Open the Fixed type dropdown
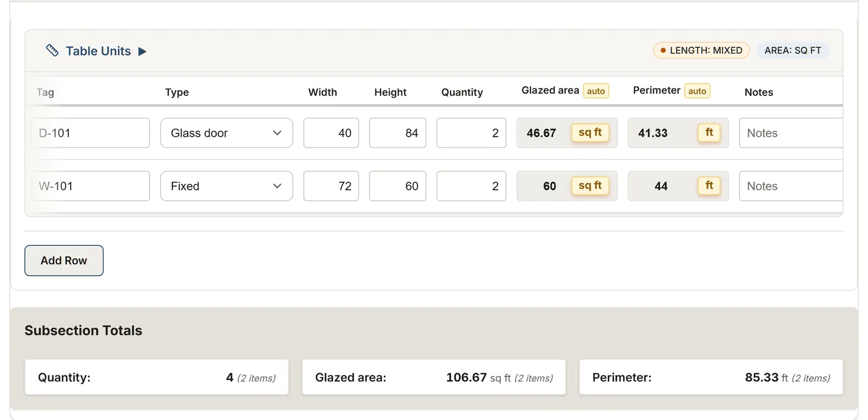Viewport: 868px width, 420px height. (226, 186)
